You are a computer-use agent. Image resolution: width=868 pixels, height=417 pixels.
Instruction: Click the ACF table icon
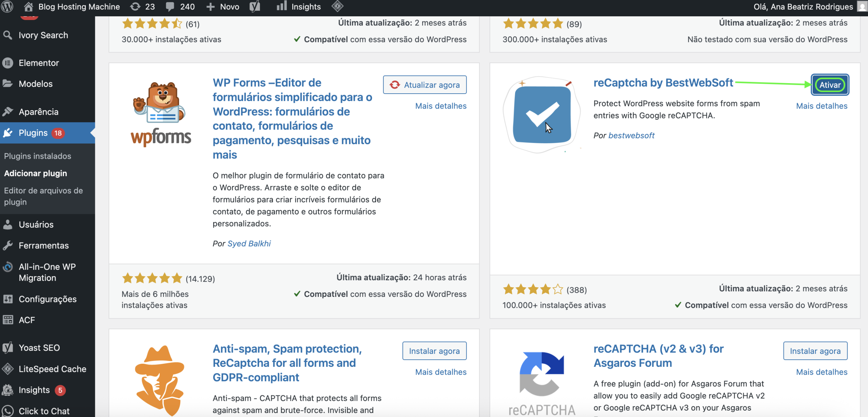click(x=7, y=320)
